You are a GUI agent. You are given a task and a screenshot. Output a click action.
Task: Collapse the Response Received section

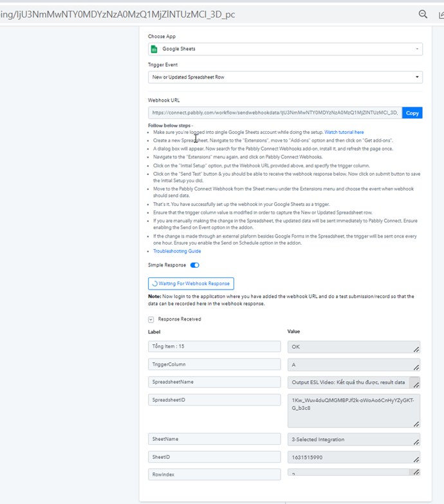[151, 319]
